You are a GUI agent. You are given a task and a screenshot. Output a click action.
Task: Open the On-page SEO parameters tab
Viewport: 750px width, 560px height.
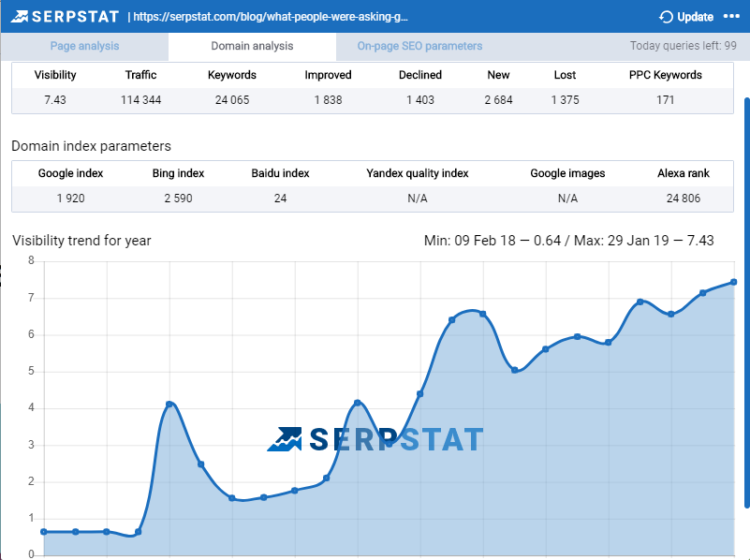pos(419,46)
